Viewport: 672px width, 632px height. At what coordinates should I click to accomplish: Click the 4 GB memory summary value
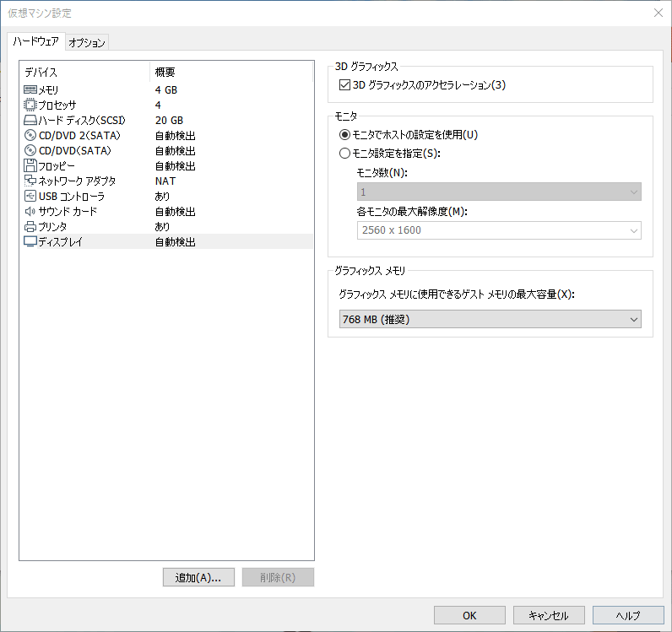tap(166, 90)
